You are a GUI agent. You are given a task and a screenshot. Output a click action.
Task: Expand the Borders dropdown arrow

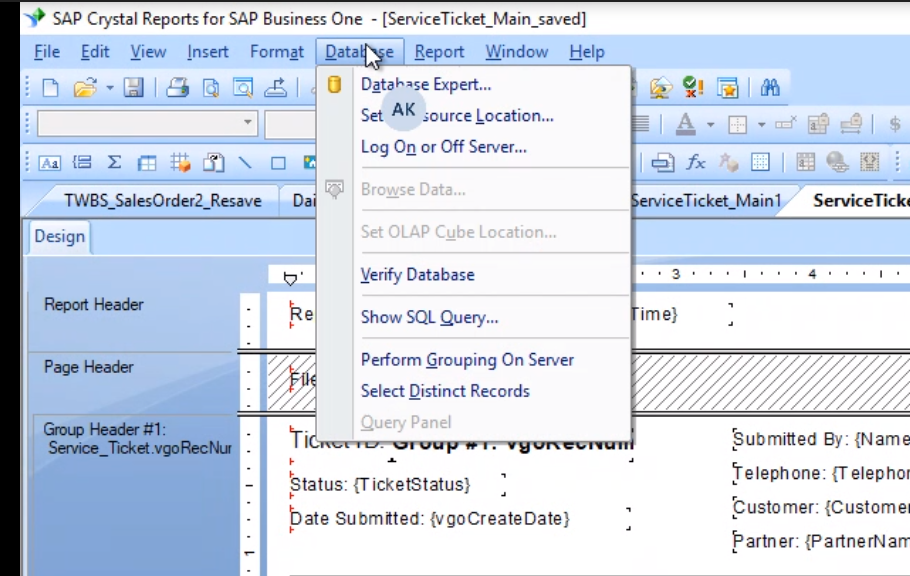[x=761, y=124]
